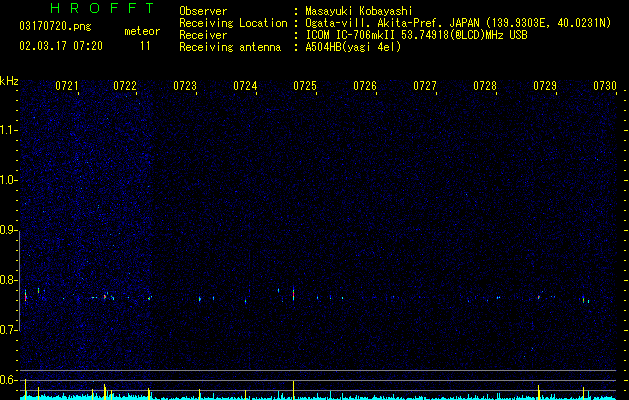This screenshot has width=629, height=400.
Task: Click the 0.9 kHz axis label
Action: [x=9, y=230]
